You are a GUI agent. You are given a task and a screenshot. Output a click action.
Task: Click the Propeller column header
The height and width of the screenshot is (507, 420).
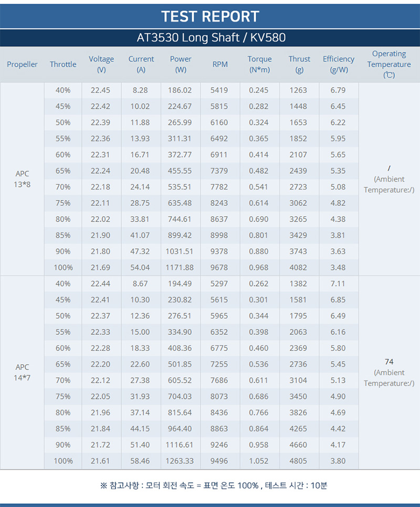(22, 65)
